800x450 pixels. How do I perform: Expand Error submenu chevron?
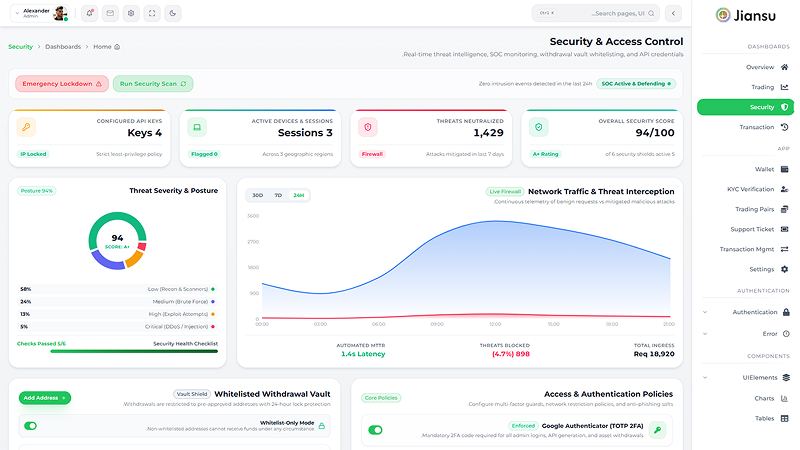click(705, 334)
